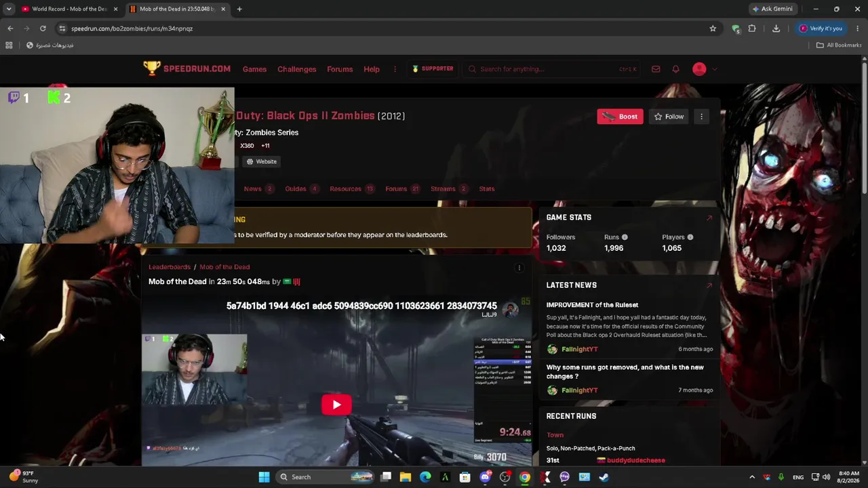The width and height of the screenshot is (868, 488).
Task: Open the Challenges menu item
Action: tap(297, 69)
